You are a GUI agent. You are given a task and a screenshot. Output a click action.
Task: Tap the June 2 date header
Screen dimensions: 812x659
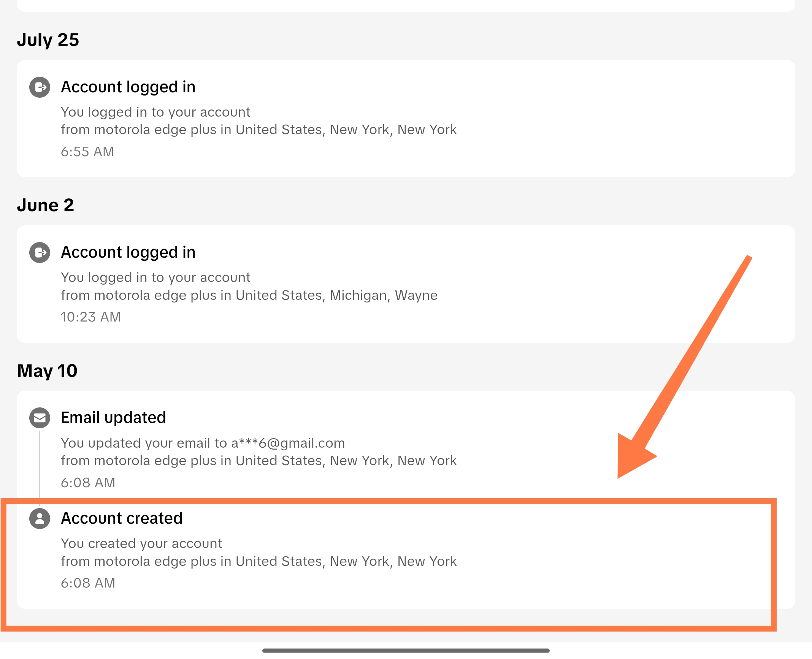[45, 206]
